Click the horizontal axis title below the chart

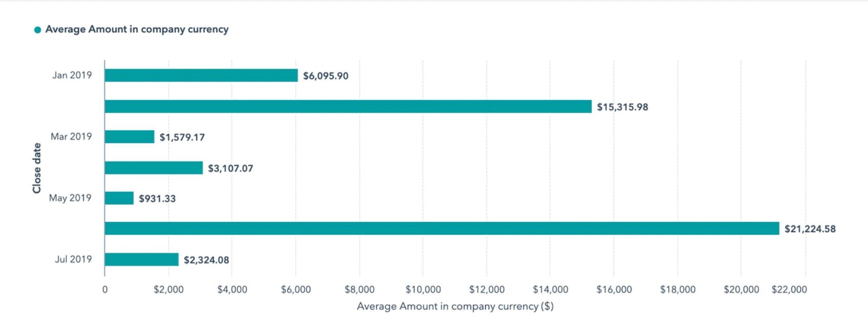click(455, 306)
